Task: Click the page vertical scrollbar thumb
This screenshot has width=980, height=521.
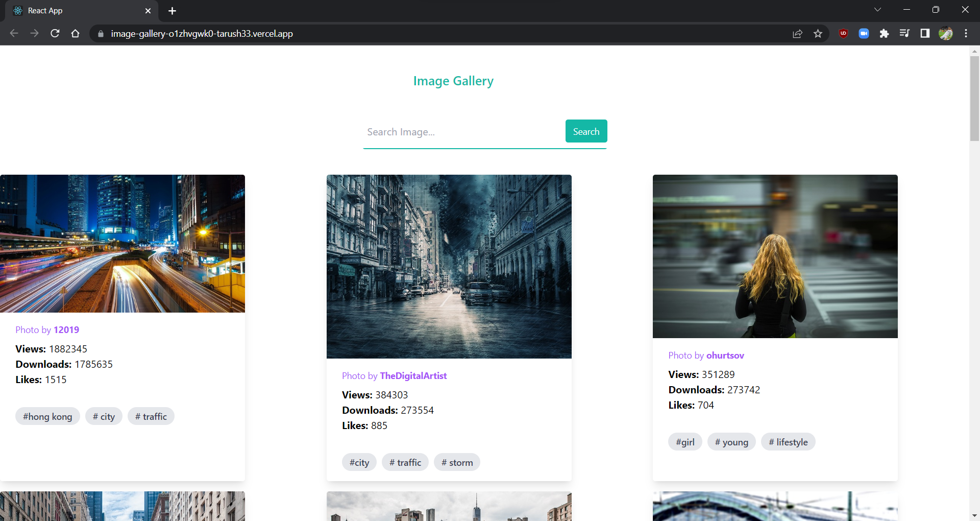Action: pyautogui.click(x=974, y=99)
